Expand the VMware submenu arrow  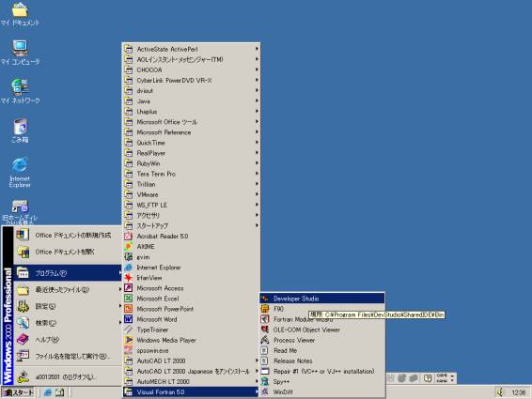pos(257,194)
